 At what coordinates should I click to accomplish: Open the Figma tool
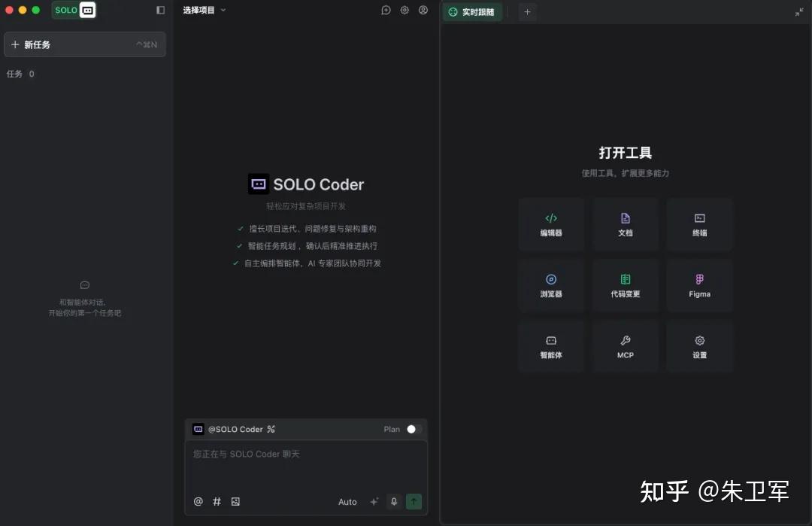(699, 285)
